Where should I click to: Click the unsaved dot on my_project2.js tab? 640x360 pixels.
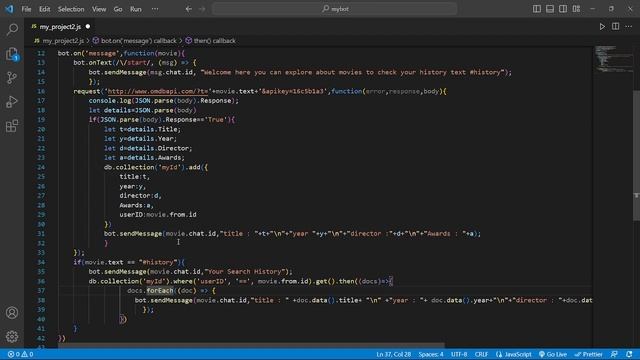click(88, 27)
